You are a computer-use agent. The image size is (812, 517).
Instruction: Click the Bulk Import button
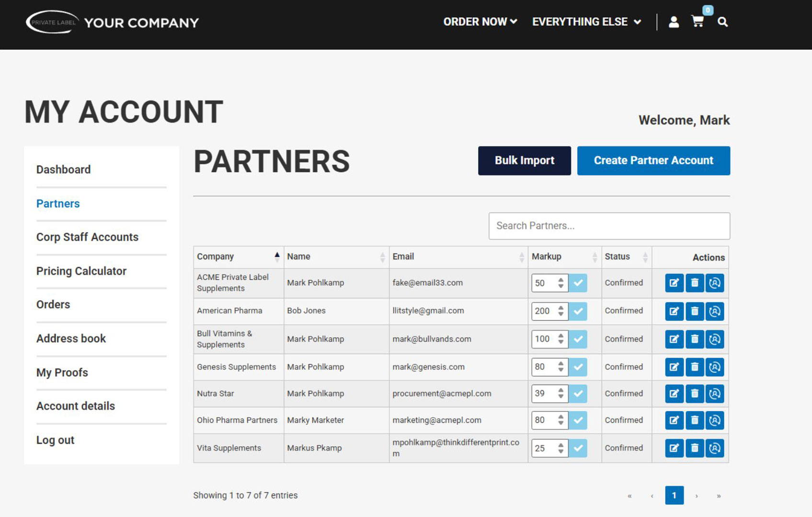(x=525, y=161)
